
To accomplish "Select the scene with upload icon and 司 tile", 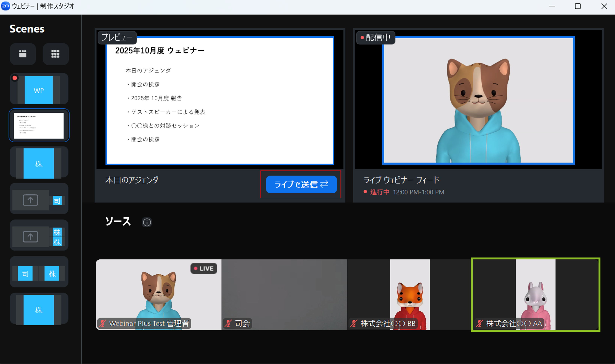I will [x=39, y=199].
